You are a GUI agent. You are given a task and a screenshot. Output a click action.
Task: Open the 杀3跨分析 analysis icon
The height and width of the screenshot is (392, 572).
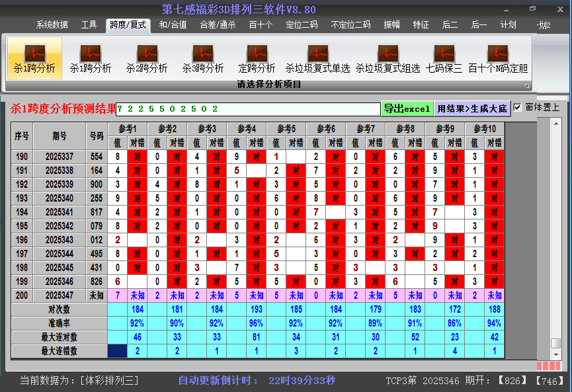click(203, 58)
